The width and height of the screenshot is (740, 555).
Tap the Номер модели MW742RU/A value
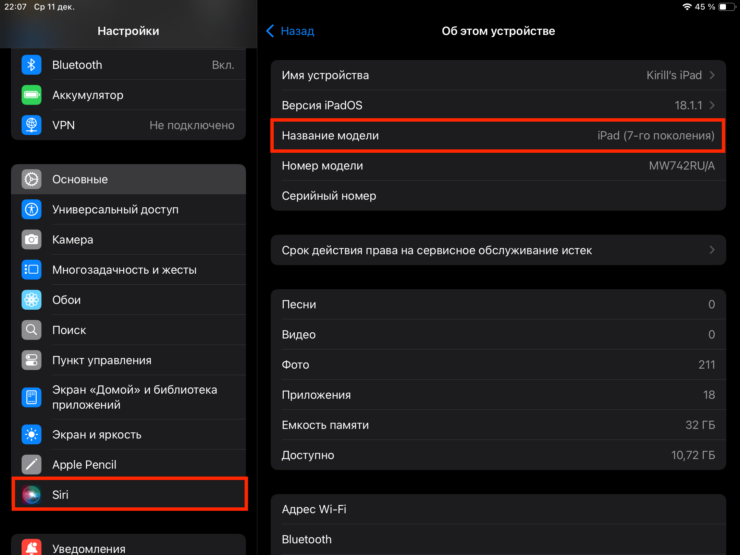click(x=682, y=166)
